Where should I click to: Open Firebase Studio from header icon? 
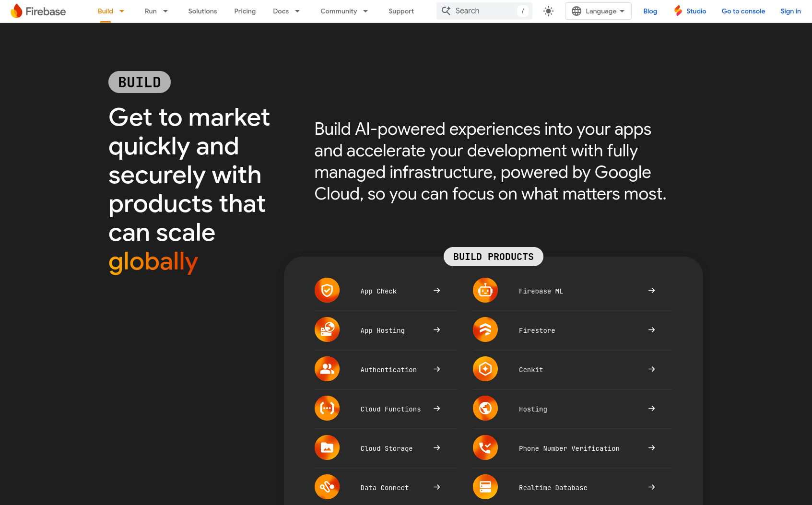[x=678, y=11]
